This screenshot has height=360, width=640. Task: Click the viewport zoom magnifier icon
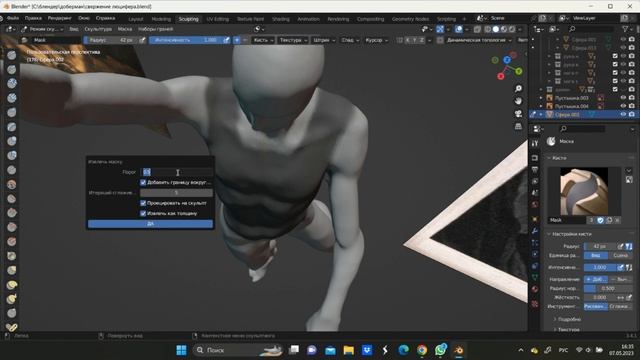pyautogui.click(x=518, y=89)
